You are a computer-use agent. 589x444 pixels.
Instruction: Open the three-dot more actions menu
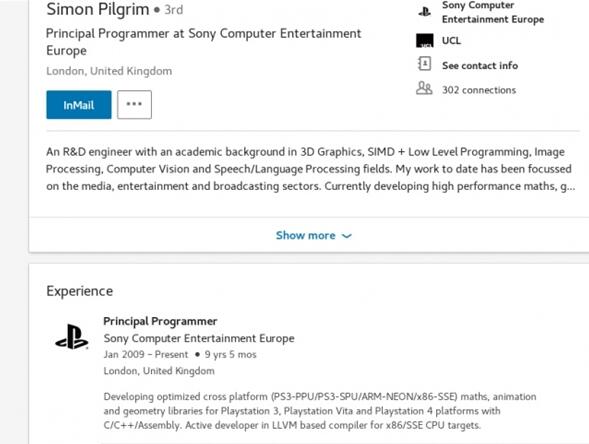click(134, 104)
